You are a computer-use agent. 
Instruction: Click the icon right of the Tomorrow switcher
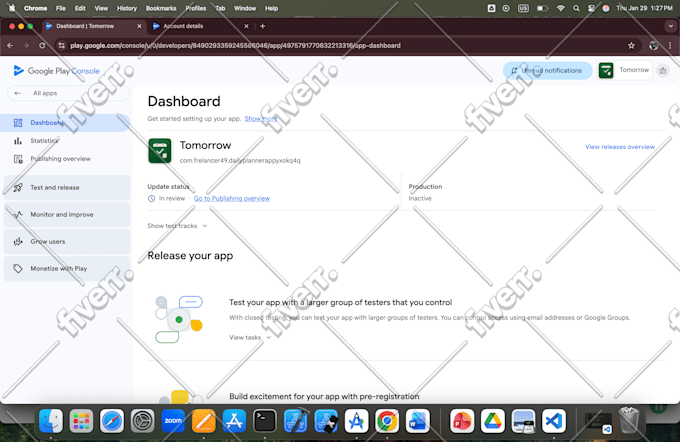[x=663, y=70]
